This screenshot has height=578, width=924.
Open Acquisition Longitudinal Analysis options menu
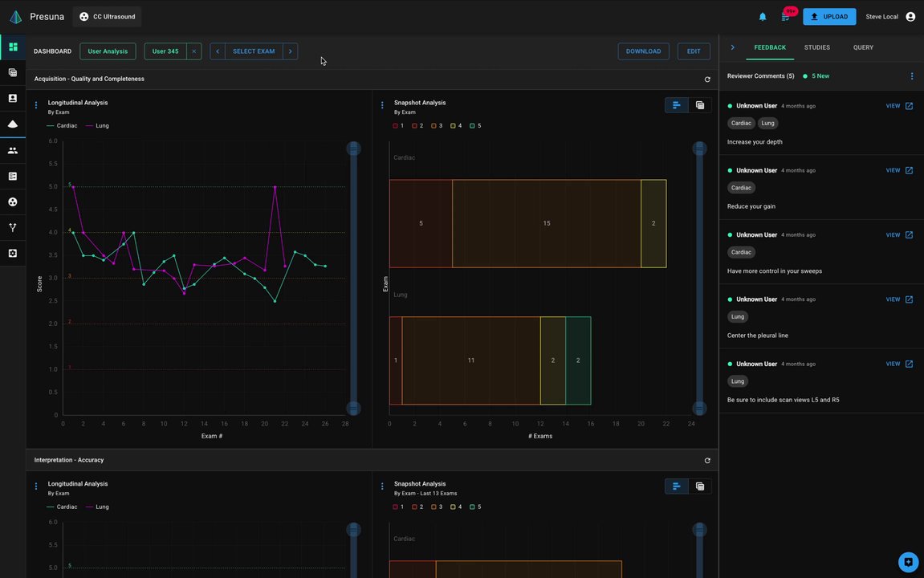point(36,105)
